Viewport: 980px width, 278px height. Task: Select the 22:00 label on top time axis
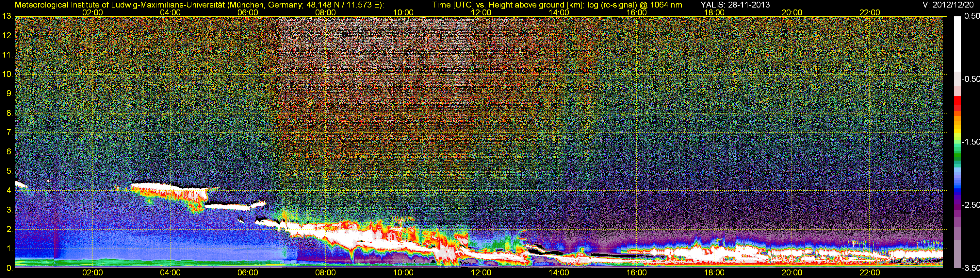tap(870, 12)
